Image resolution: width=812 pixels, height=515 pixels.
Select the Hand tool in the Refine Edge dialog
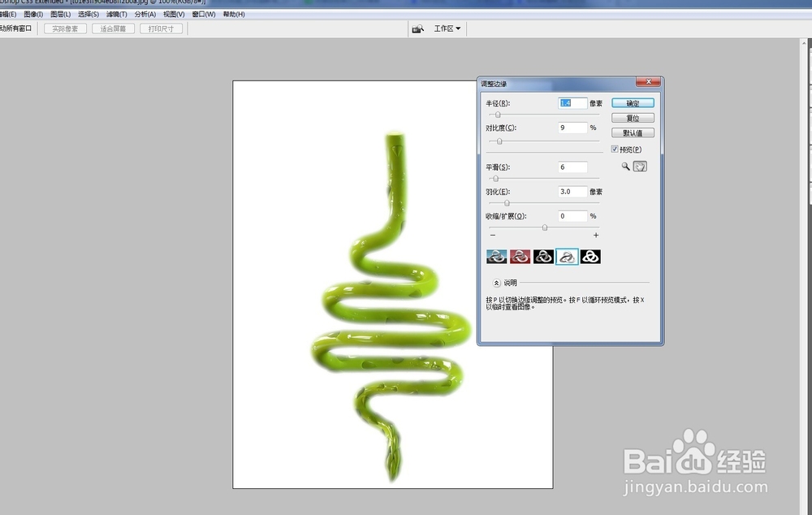pos(640,167)
